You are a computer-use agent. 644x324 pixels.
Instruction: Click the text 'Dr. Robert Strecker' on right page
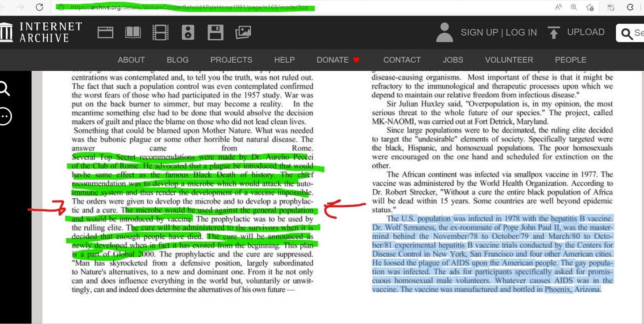pos(401,192)
